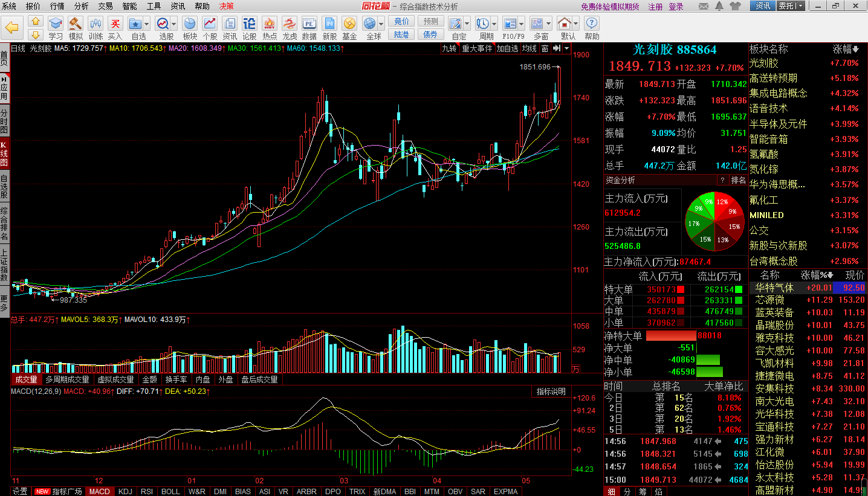
Task: Open the 数据 PE data icon
Action: pyautogui.click(x=309, y=24)
